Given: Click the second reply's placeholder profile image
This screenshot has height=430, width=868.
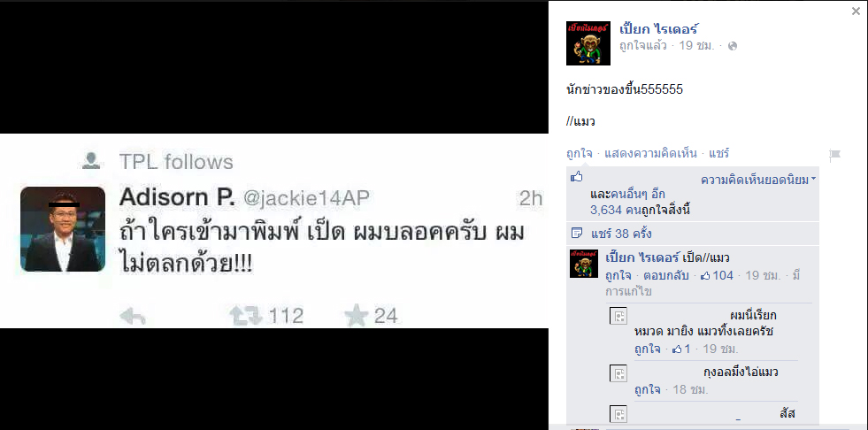Looking at the screenshot, I should point(618,373).
